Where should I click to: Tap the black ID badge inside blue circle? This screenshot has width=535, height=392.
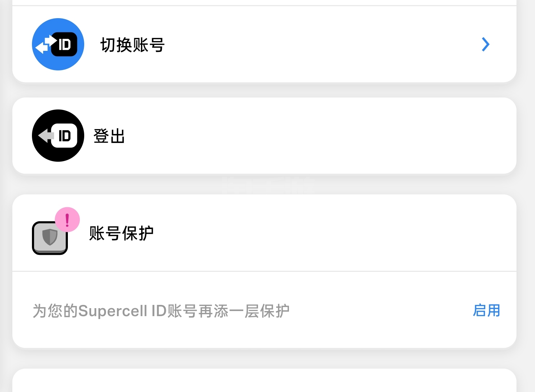tap(65, 44)
